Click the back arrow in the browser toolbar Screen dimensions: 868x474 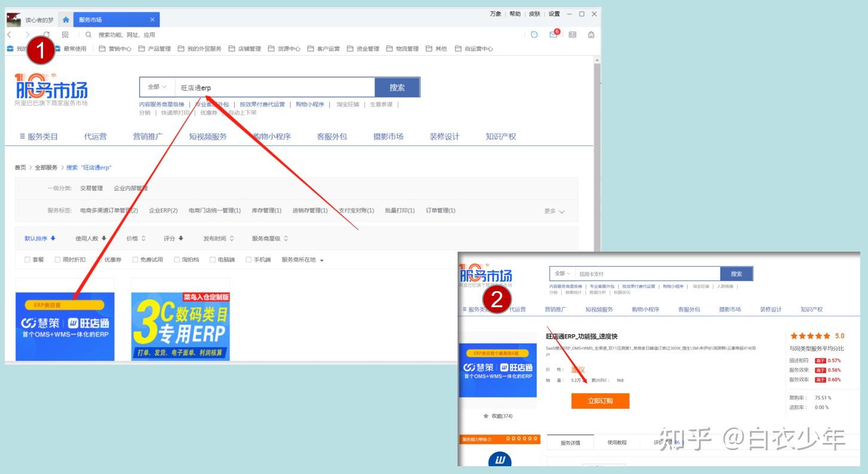(10, 35)
